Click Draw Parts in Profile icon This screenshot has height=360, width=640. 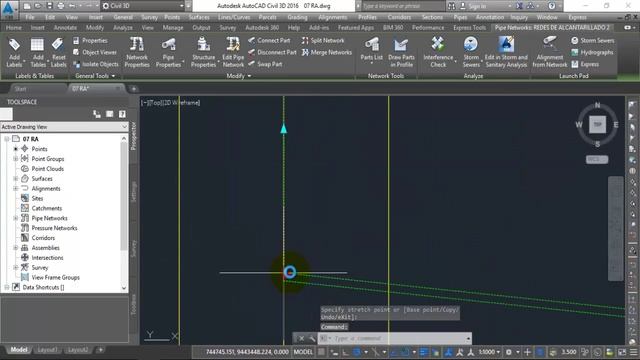401,52
